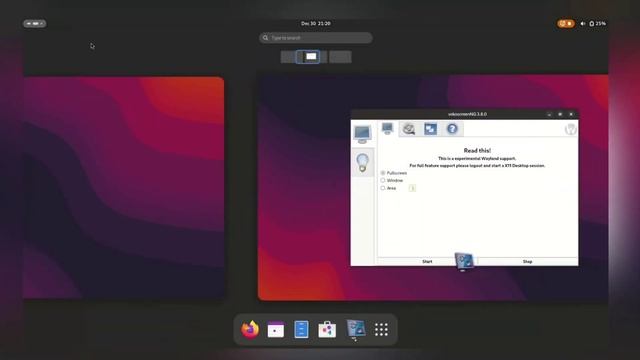Screen dimensions: 640x360
Task: Launch the Calendar app from the dock
Action: (276, 329)
